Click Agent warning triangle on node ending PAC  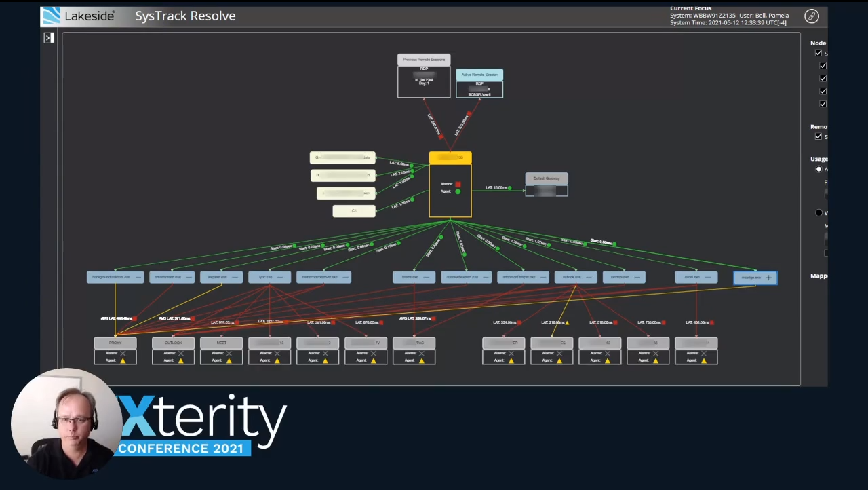[422, 360]
